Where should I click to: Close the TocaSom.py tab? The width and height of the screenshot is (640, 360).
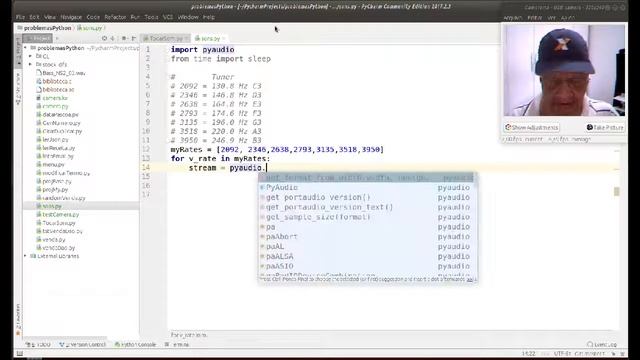click(187, 38)
